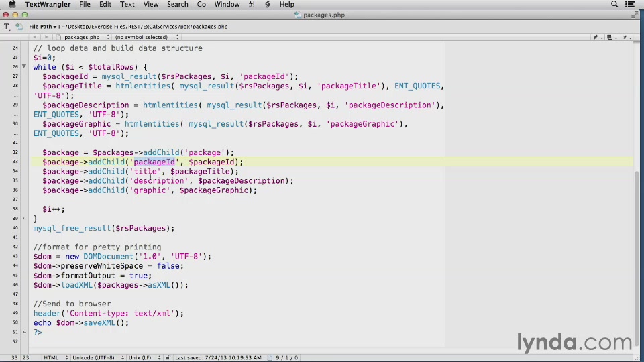Click the line number 33 cursor position in status bar

(x=15, y=357)
